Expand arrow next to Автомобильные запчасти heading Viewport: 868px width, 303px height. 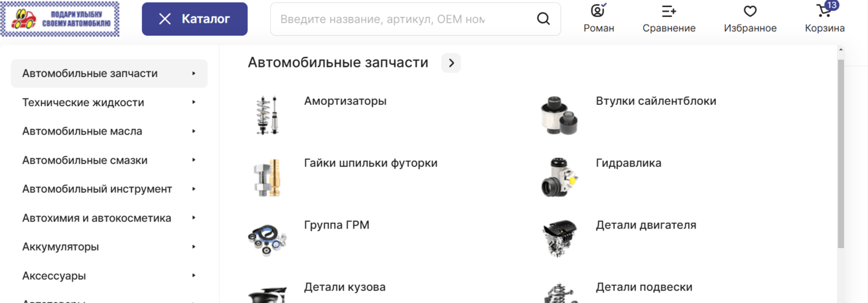451,63
